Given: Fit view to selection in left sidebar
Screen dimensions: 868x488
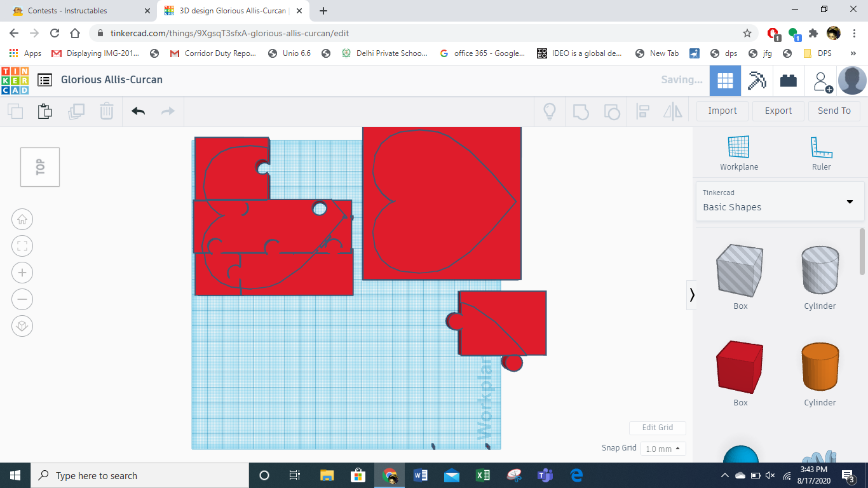Looking at the screenshot, I should pyautogui.click(x=22, y=246).
